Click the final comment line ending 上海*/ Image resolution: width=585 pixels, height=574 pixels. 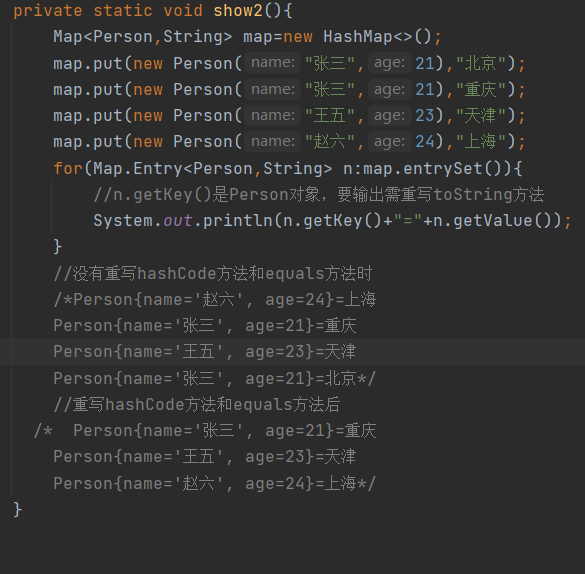[215, 483]
